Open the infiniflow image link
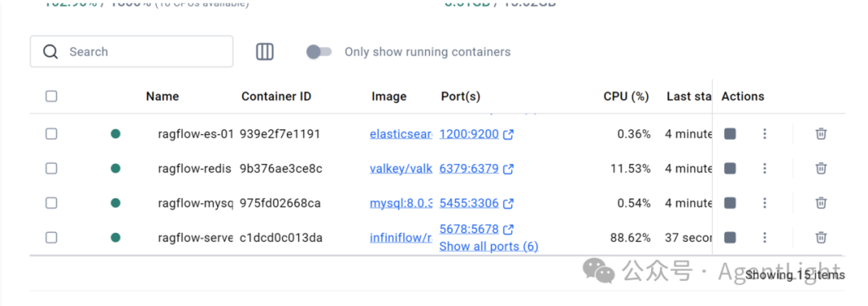Screen dimensions: 868x306 coord(401,238)
